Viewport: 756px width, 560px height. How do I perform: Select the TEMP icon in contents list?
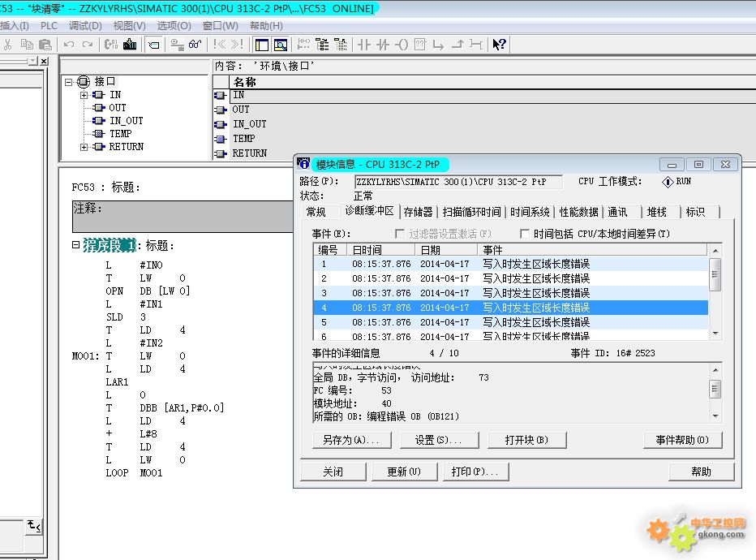221,140
